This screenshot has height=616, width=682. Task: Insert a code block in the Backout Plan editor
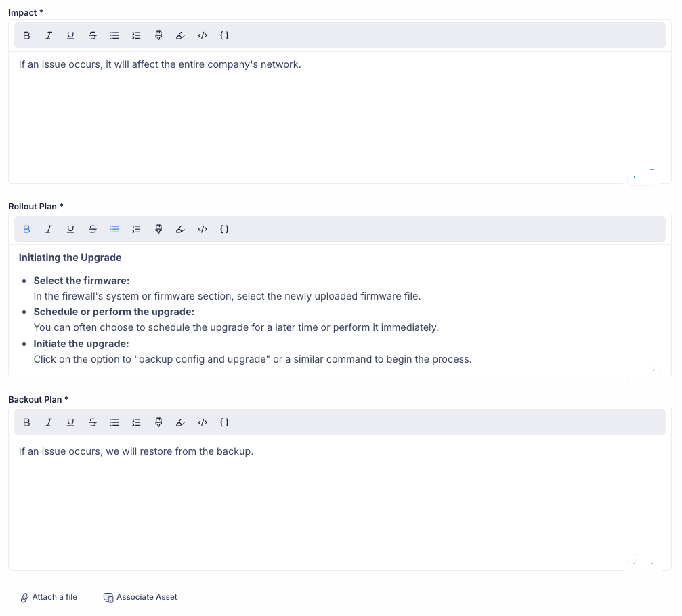pos(224,422)
